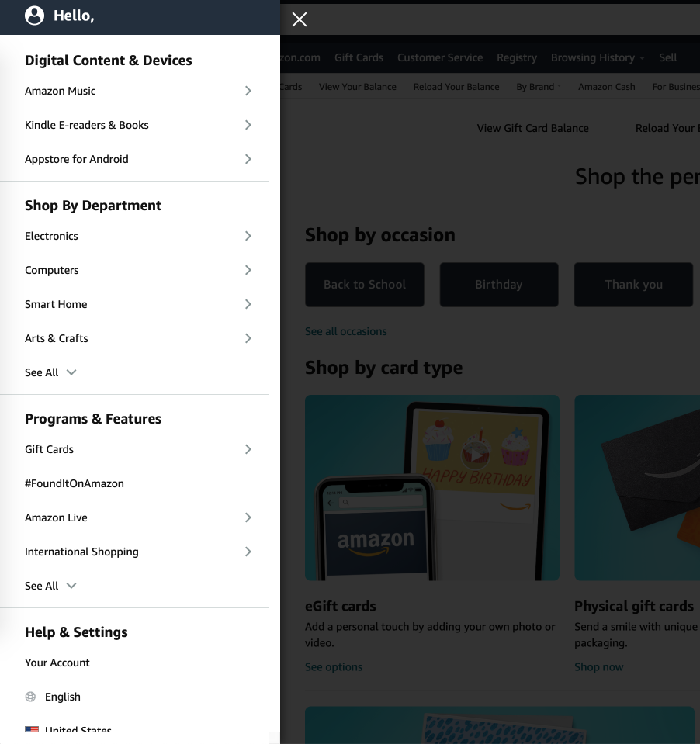Click the chevron arrow next to Electronics
The width and height of the screenshot is (700, 744).
pos(248,236)
